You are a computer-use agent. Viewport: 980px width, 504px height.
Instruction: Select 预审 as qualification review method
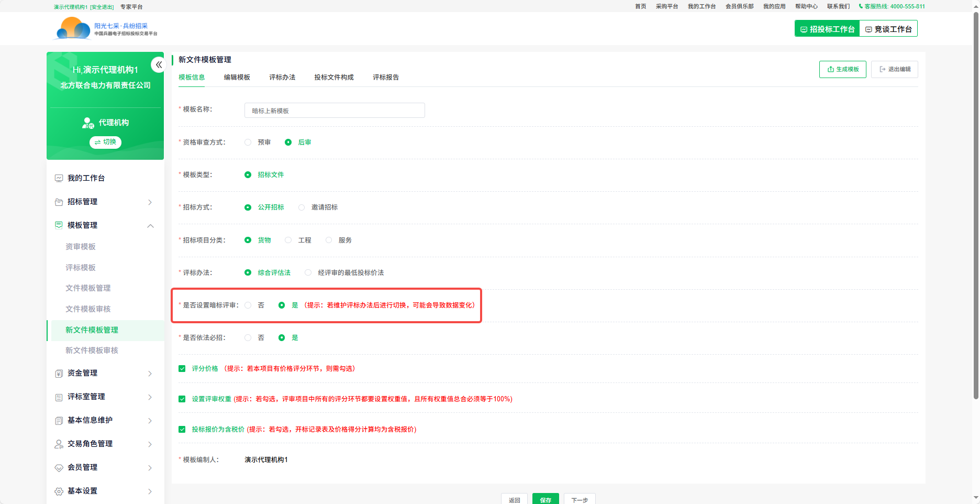248,142
